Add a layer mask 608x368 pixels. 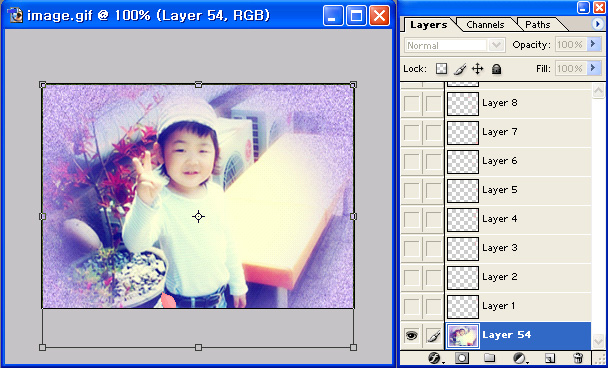pos(463,358)
